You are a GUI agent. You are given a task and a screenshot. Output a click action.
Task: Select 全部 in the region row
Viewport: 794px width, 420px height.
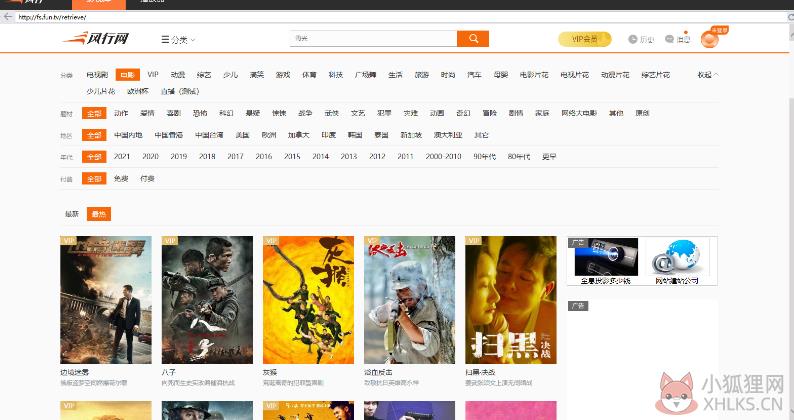point(94,135)
